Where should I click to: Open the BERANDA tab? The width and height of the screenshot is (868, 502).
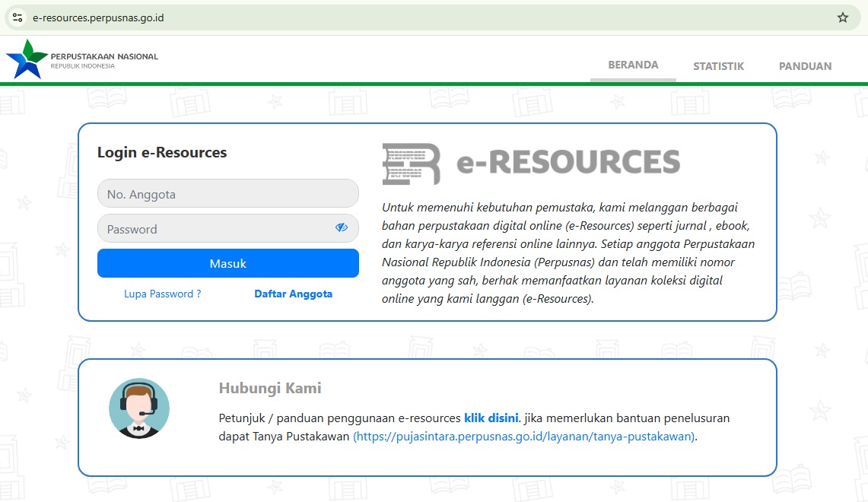(633, 65)
